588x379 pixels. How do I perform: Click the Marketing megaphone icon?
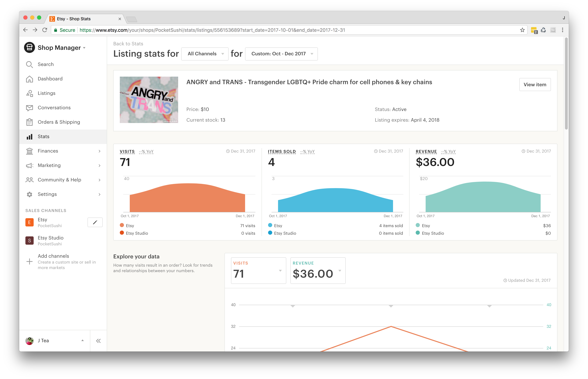[x=29, y=166]
